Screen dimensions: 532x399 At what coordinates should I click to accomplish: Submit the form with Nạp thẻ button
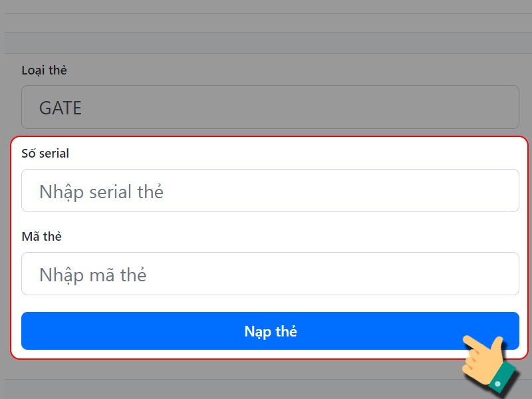click(270, 331)
